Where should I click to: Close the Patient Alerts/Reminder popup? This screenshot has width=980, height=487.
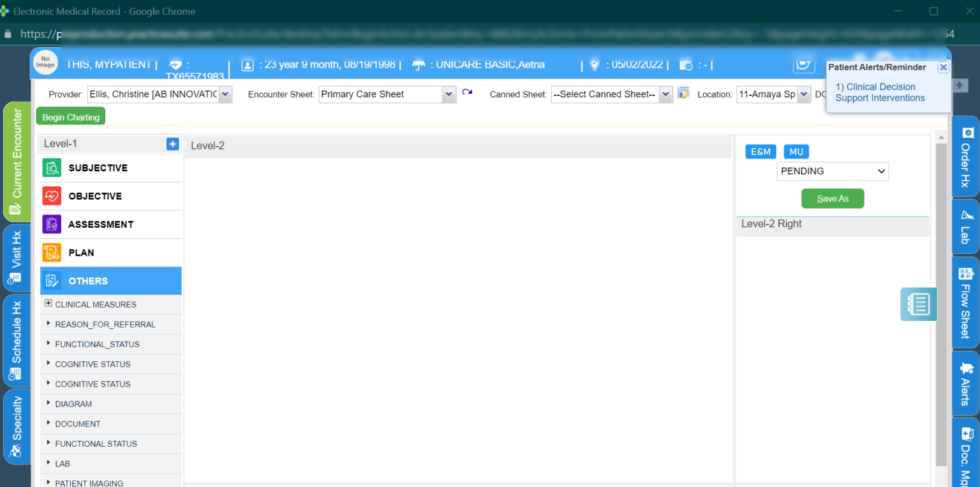[x=943, y=67]
